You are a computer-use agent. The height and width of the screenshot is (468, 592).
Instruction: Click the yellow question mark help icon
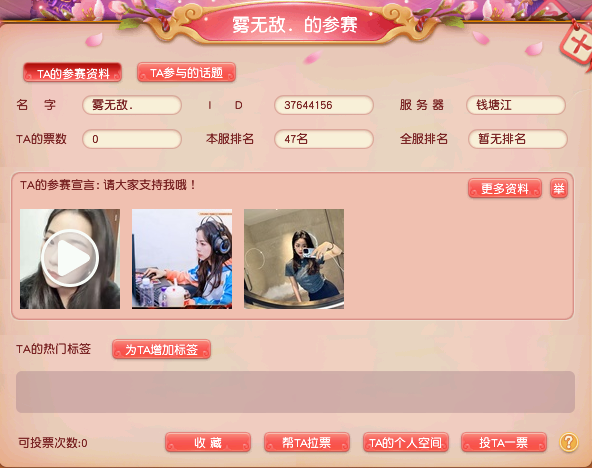[569, 442]
